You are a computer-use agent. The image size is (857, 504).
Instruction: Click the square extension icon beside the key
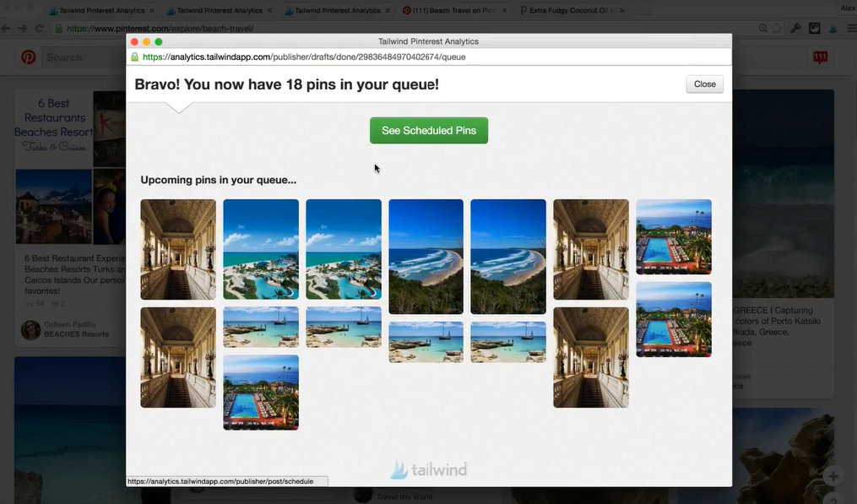[815, 29]
